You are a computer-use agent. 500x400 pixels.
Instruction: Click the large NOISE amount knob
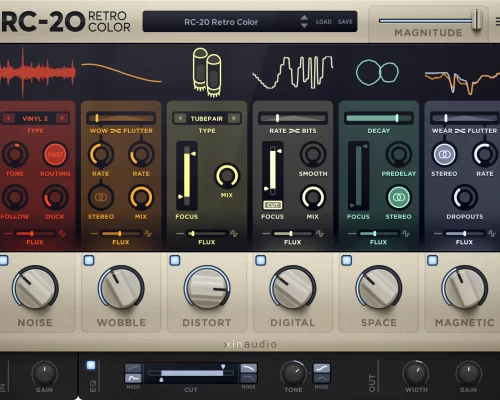[x=35, y=287]
